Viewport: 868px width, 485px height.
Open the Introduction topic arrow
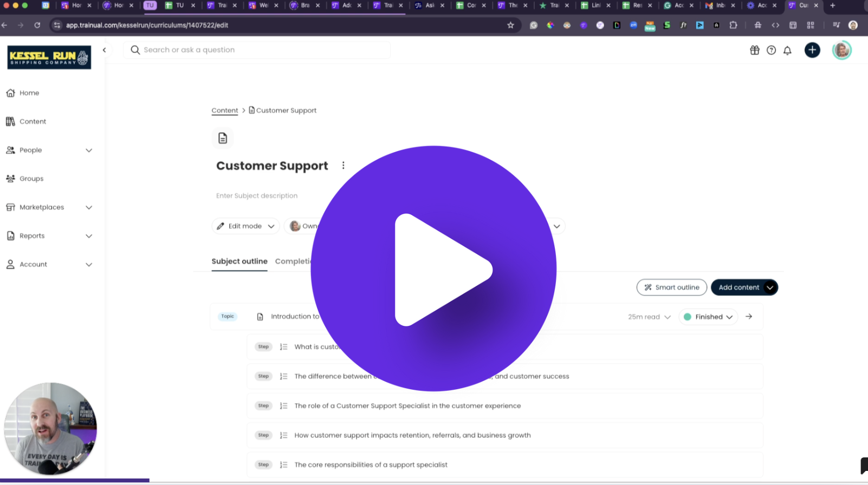749,317
